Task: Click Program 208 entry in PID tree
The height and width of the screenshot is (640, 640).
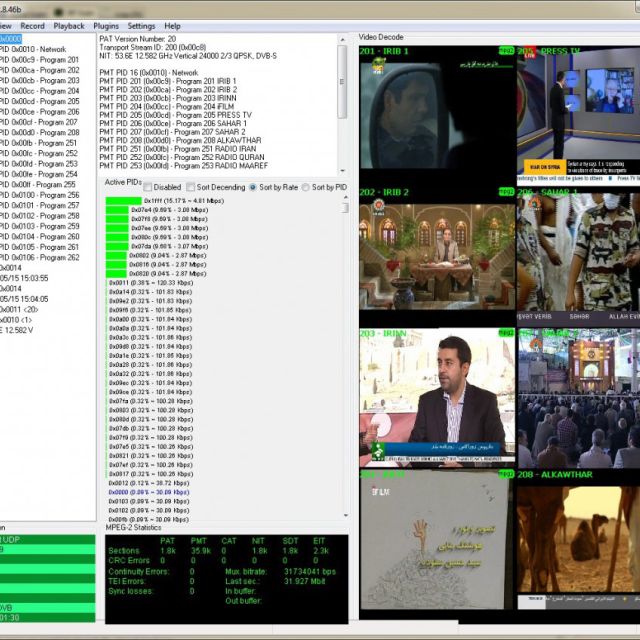Action: click(40, 133)
